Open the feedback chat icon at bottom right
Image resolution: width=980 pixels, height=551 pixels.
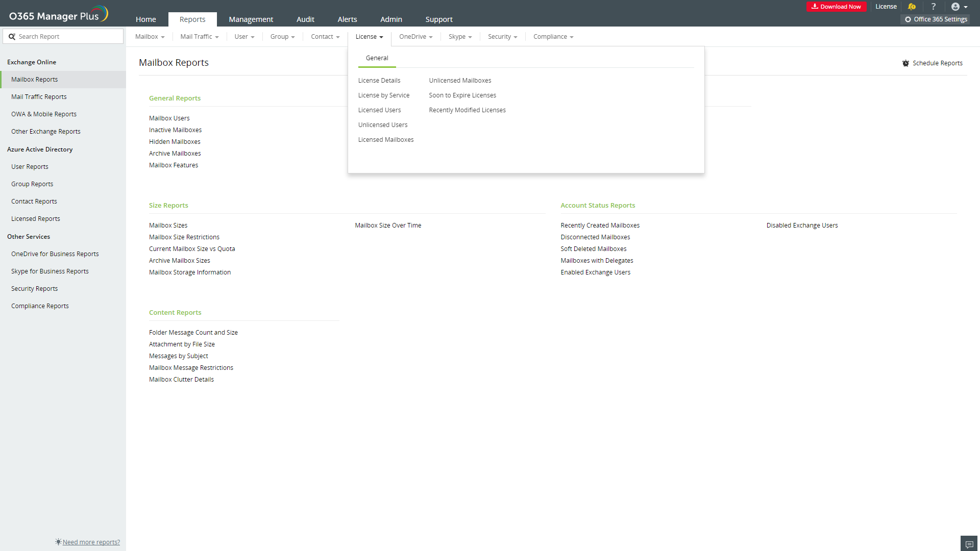pos(969,544)
